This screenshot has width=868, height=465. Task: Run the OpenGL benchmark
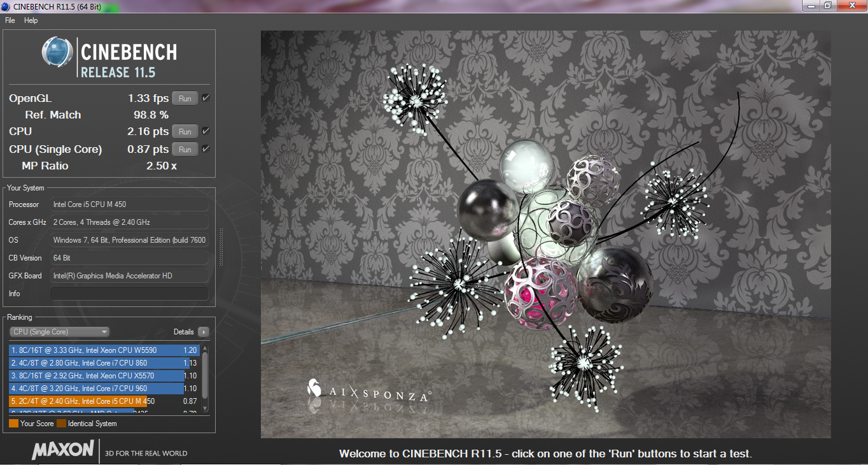coord(185,99)
